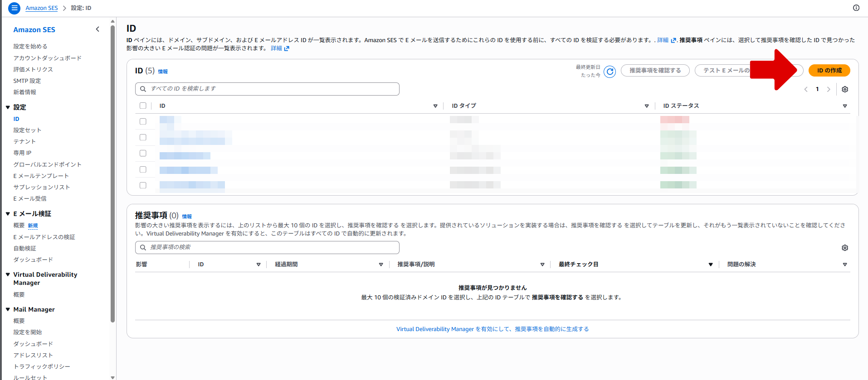Collapse the Virtual Deliverability Manager section
Screen dimensions: 868x380
coord(8,274)
